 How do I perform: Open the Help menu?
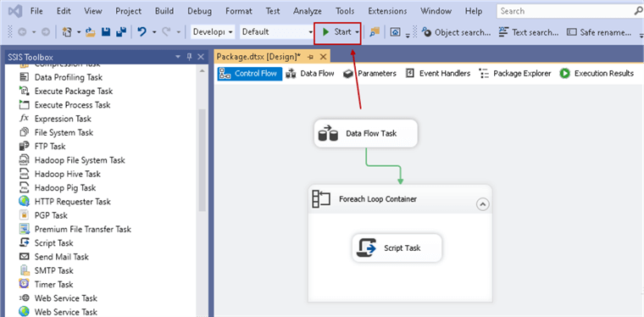pos(474,11)
